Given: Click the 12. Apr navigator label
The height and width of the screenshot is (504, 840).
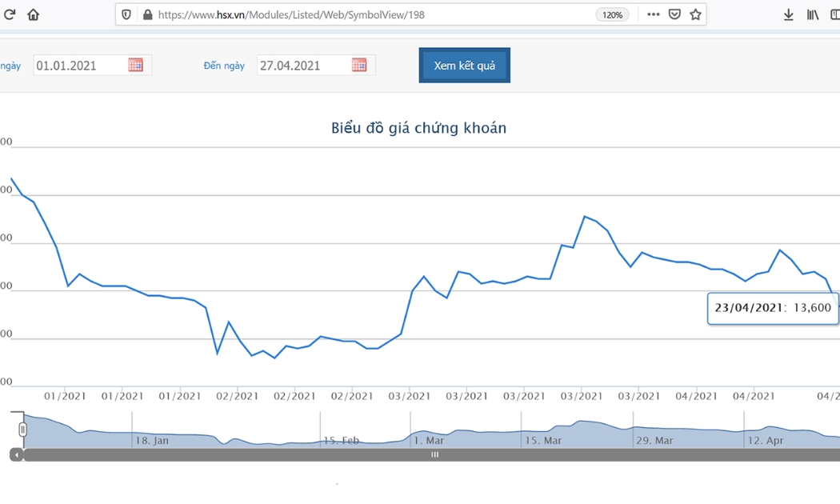Looking at the screenshot, I should 766,441.
